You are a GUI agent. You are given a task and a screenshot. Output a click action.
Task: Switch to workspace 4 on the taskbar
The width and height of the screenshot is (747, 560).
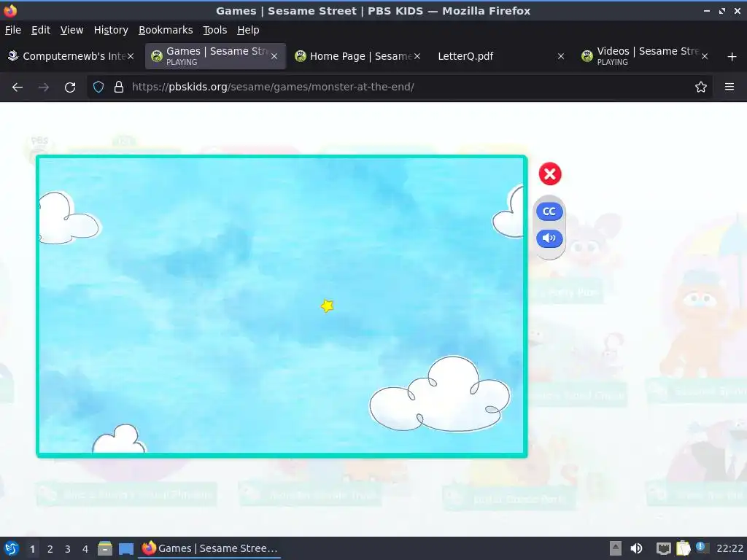(85, 549)
